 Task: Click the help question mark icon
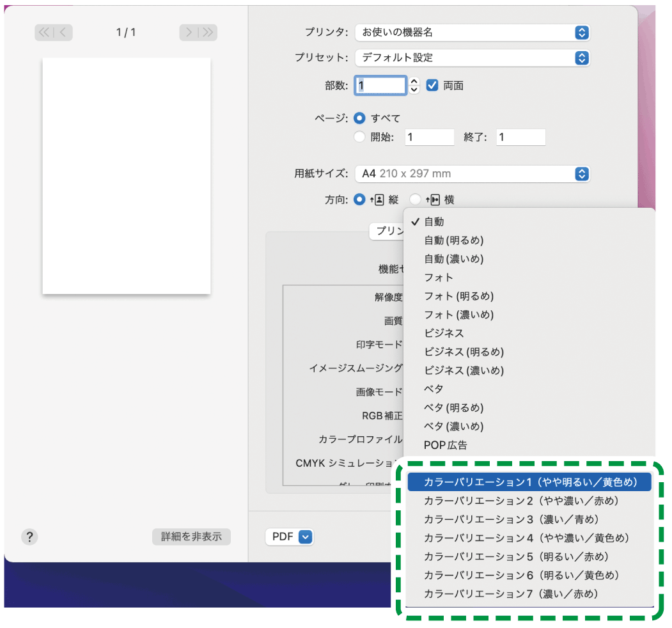tap(29, 537)
